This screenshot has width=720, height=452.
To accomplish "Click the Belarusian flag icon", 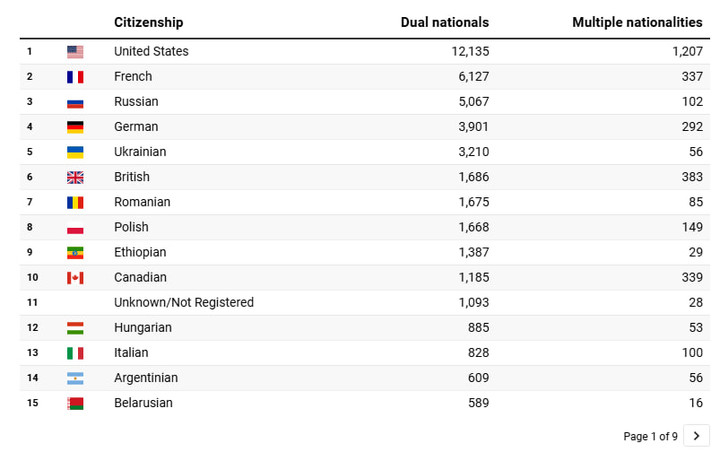I will (75, 403).
